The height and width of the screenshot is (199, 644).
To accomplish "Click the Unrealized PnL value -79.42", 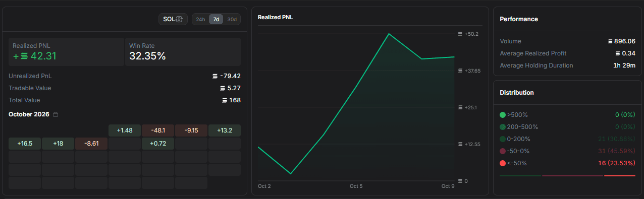I will coord(230,76).
